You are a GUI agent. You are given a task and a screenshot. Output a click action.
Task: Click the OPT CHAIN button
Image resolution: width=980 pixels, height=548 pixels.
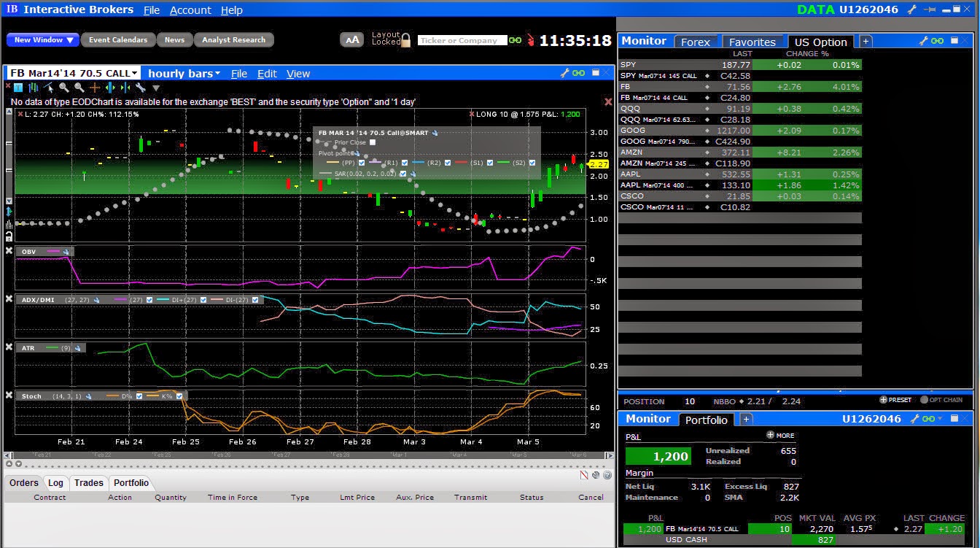click(x=941, y=400)
